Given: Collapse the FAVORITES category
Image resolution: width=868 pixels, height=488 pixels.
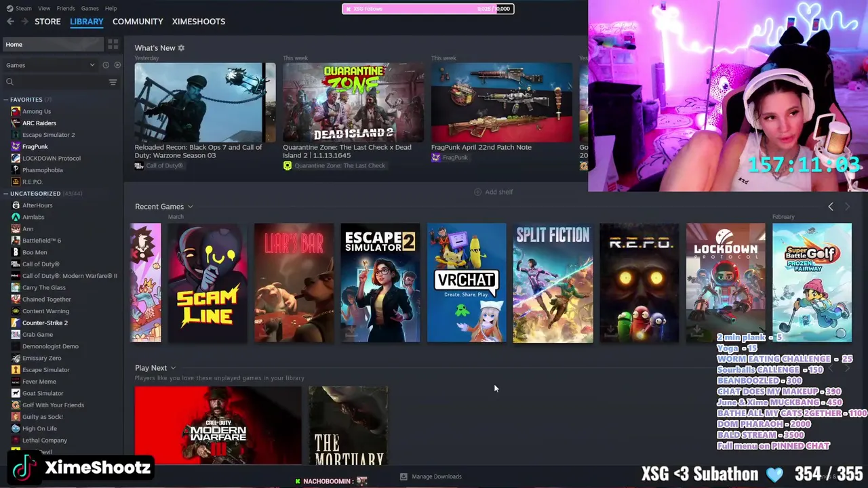Looking at the screenshot, I should [x=5, y=100].
